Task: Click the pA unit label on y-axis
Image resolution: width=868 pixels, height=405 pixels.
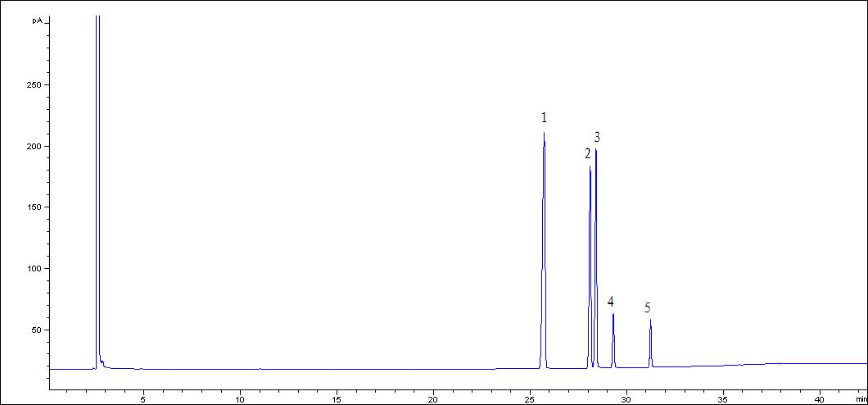Action: 38,20
